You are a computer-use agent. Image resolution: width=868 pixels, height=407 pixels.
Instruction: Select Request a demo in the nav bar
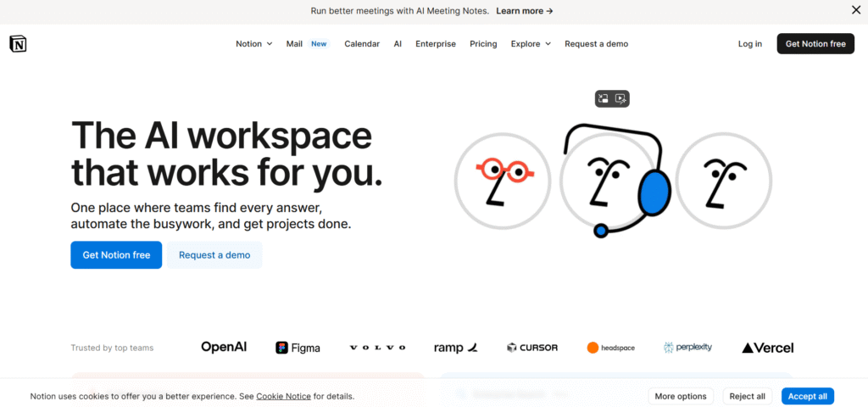[x=596, y=44]
